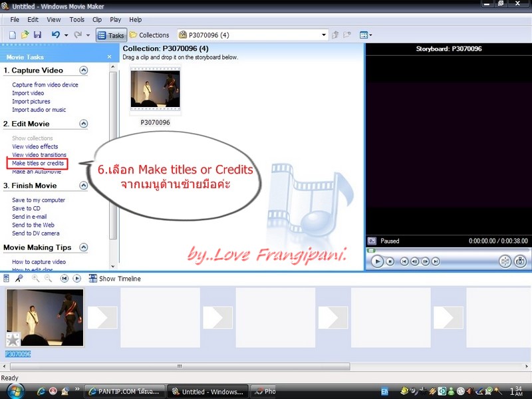Collapse the Capture Video section

click(x=84, y=70)
